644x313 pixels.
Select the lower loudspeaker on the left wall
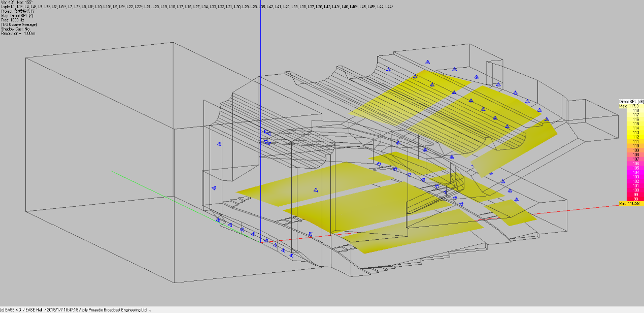214,187
